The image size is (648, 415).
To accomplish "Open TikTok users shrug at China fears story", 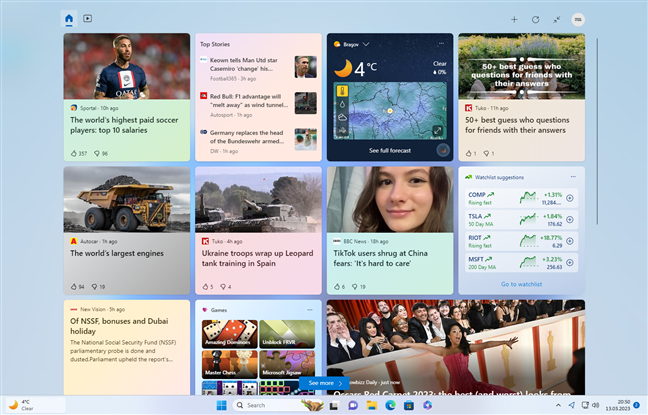I will tap(381, 258).
